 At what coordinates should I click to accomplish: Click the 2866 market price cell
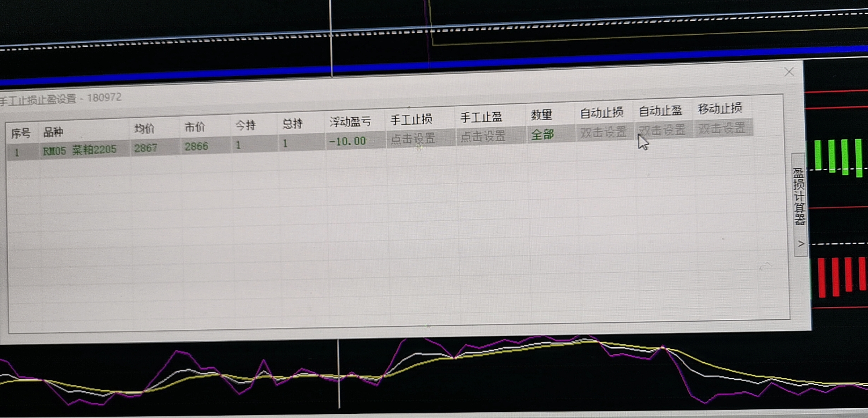point(196,146)
